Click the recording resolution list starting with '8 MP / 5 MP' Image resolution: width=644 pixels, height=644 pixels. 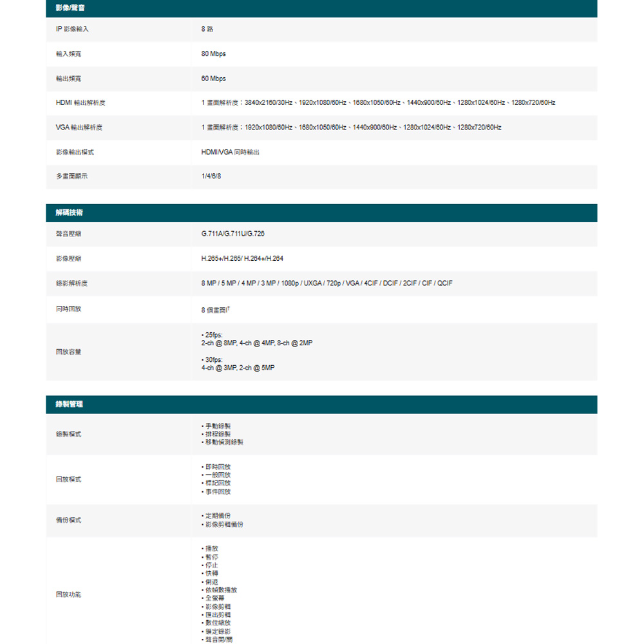point(327,283)
